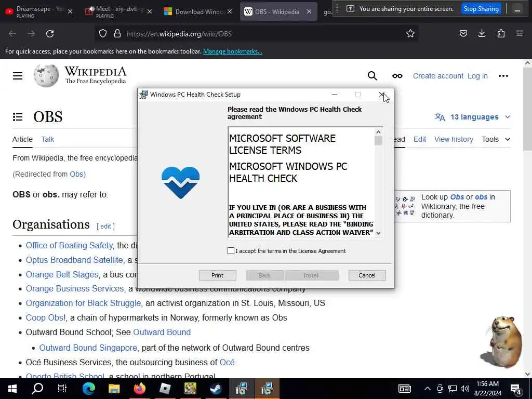
Task: Open the notification center icon
Action: click(516, 389)
